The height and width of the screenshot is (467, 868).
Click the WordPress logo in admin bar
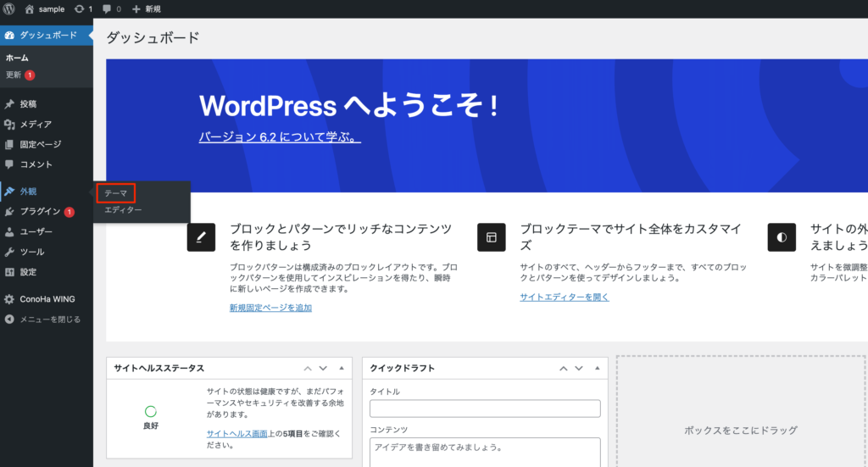pos(8,8)
